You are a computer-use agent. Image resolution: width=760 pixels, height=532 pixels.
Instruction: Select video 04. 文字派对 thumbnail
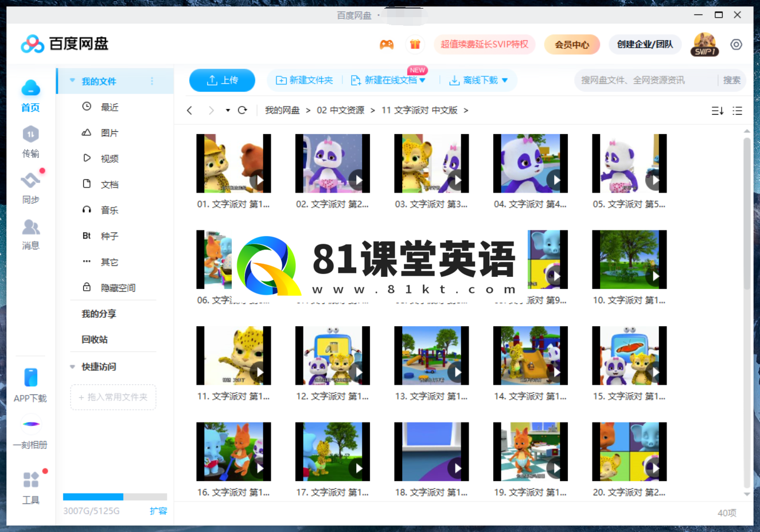click(531, 163)
